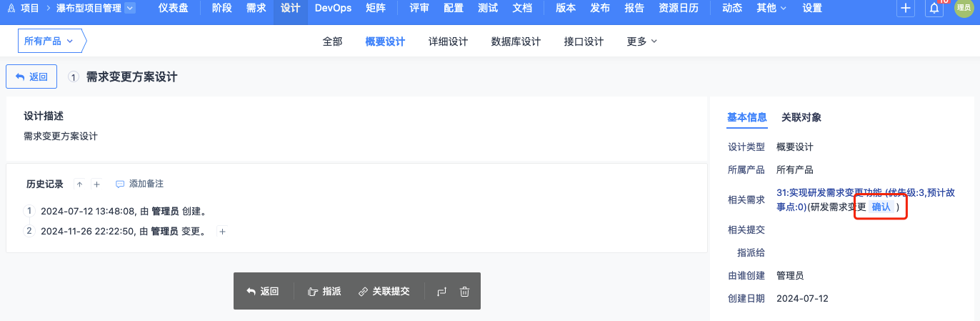Screen dimensions: 980x321
Task: Go to the 阶段 menu
Action: (x=222, y=9)
